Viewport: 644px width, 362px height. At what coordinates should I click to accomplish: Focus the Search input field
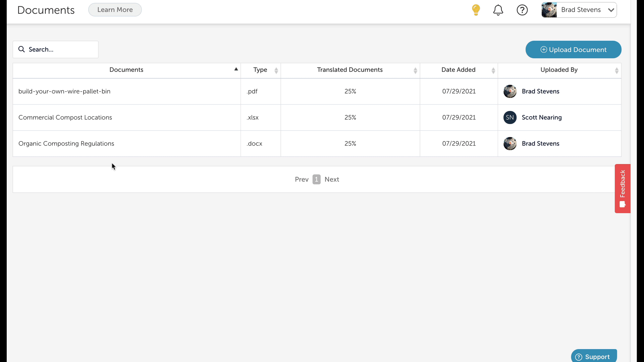pos(60,49)
